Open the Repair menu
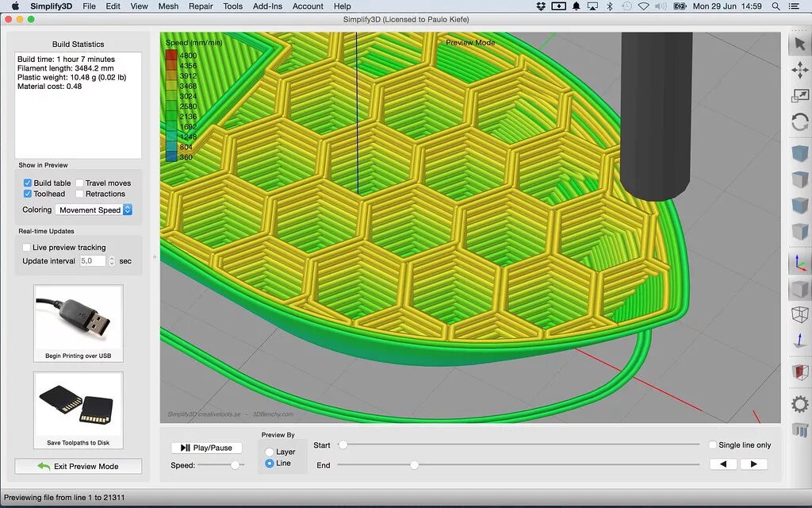Image resolution: width=812 pixels, height=508 pixels. [x=201, y=6]
